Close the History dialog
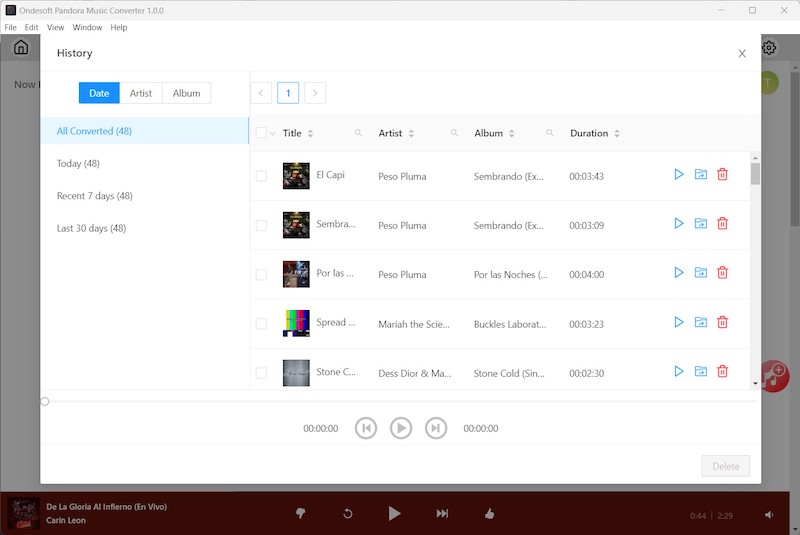 (x=742, y=54)
